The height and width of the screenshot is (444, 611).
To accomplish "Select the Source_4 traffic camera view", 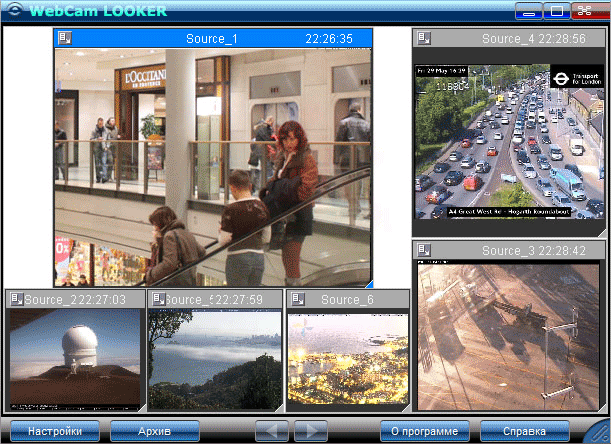I will tap(509, 141).
